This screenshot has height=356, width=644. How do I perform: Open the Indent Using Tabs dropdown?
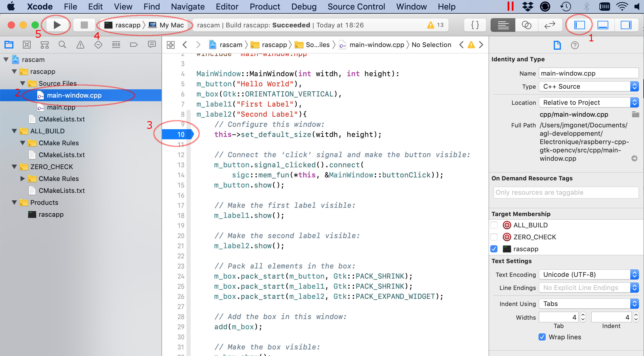tap(589, 304)
